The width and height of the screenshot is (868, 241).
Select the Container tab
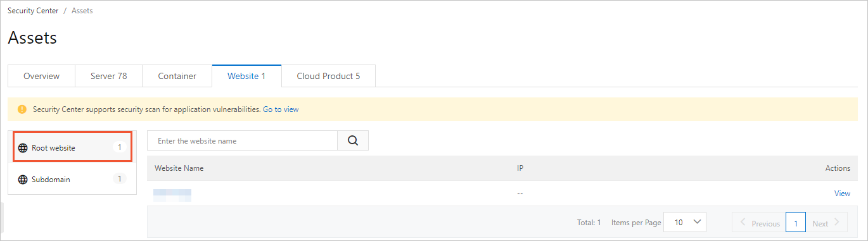click(177, 76)
